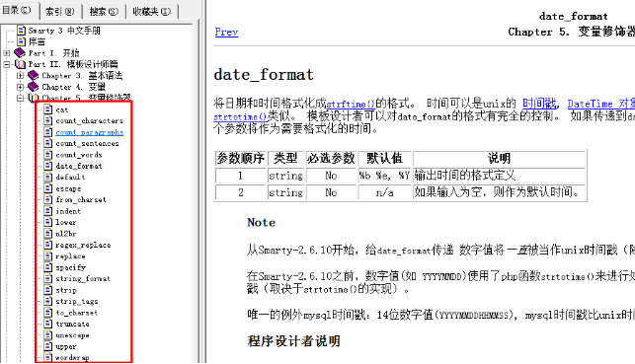Collapse the Part II. 模板设计师篇 node
The image size is (635, 364).
pos(7,64)
